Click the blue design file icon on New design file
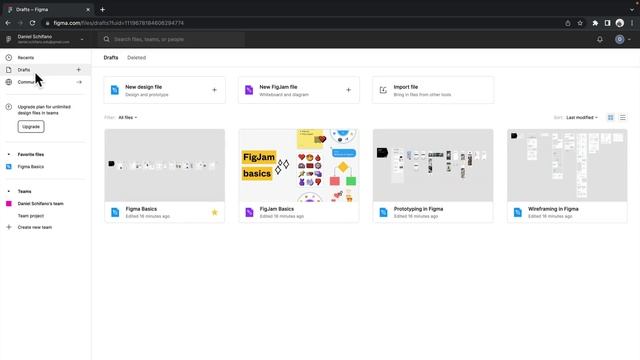This screenshot has height=360, width=640. click(x=115, y=90)
